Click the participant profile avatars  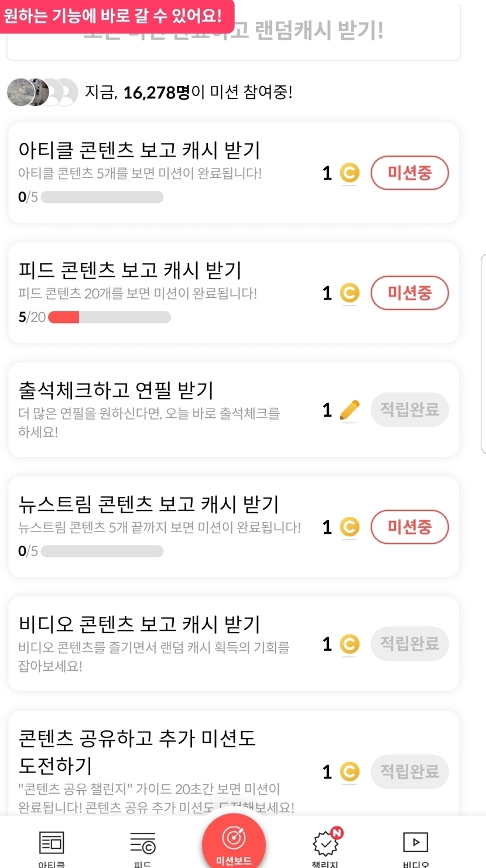coord(42,92)
